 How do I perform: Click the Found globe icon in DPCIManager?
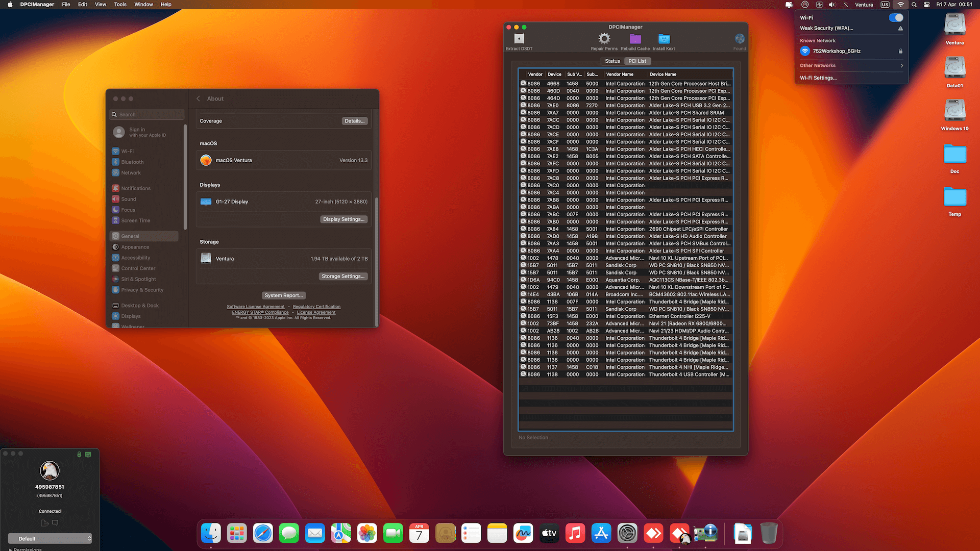pyautogui.click(x=740, y=39)
